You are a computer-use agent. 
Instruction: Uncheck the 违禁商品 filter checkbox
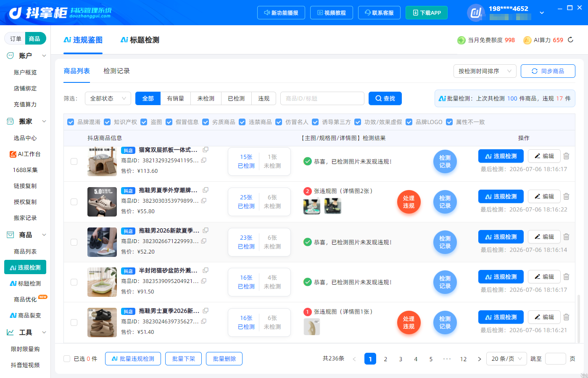coord(242,122)
